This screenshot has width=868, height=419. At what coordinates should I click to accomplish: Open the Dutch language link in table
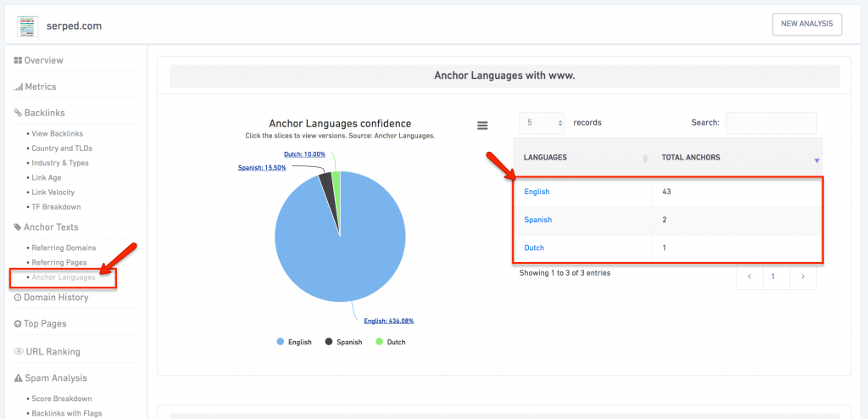click(534, 248)
